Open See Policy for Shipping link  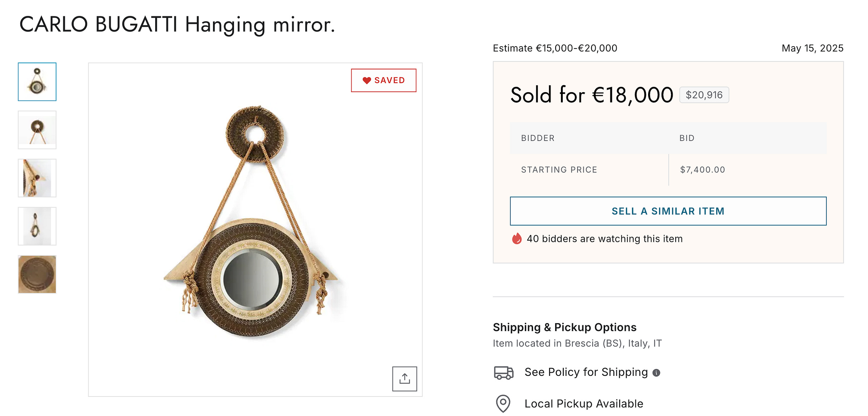(x=586, y=372)
